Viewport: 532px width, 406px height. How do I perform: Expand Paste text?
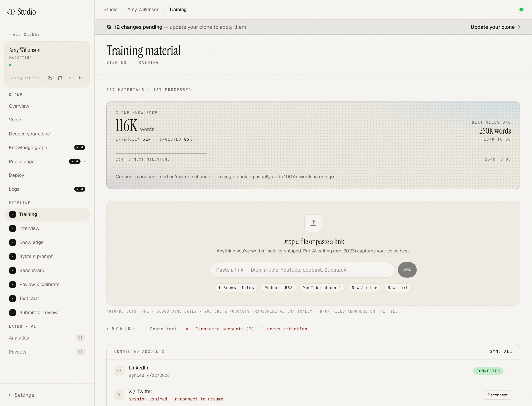(x=161, y=329)
